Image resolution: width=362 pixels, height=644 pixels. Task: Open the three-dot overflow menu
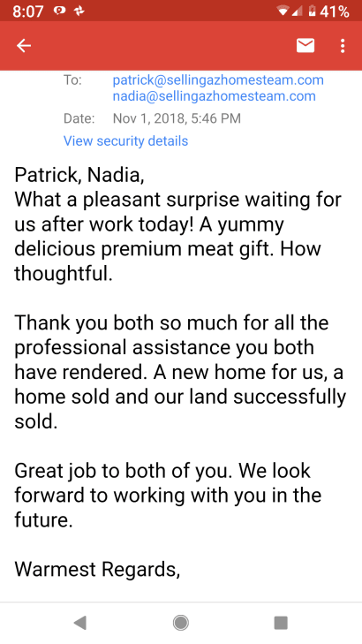343,46
